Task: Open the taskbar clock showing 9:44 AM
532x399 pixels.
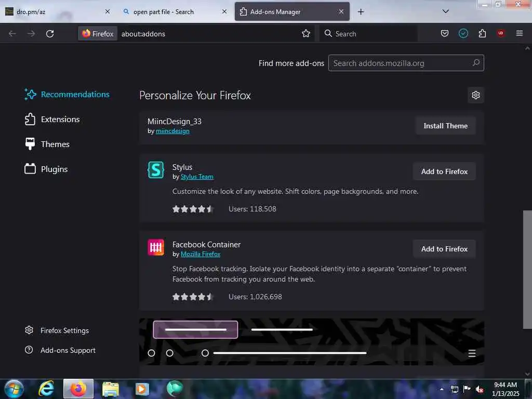Action: point(506,389)
